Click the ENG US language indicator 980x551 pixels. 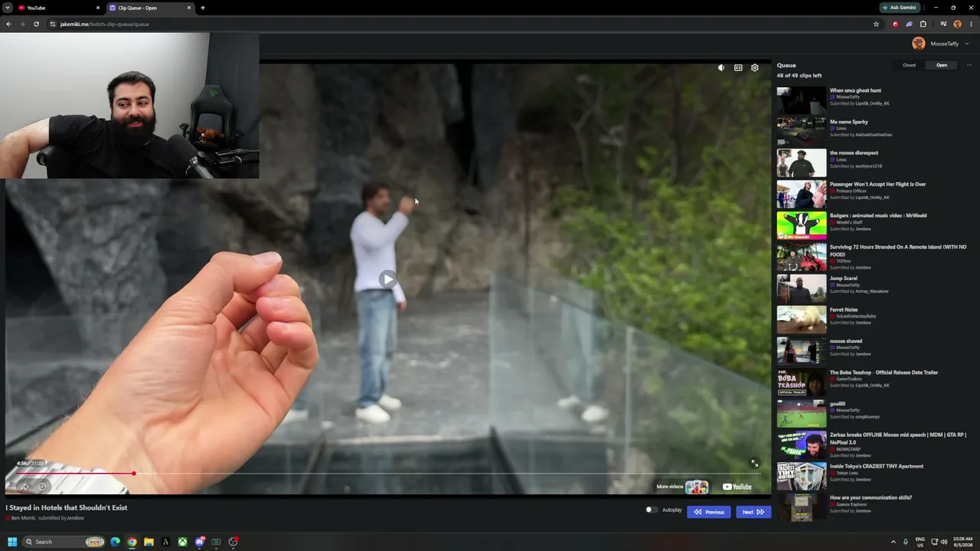(920, 542)
